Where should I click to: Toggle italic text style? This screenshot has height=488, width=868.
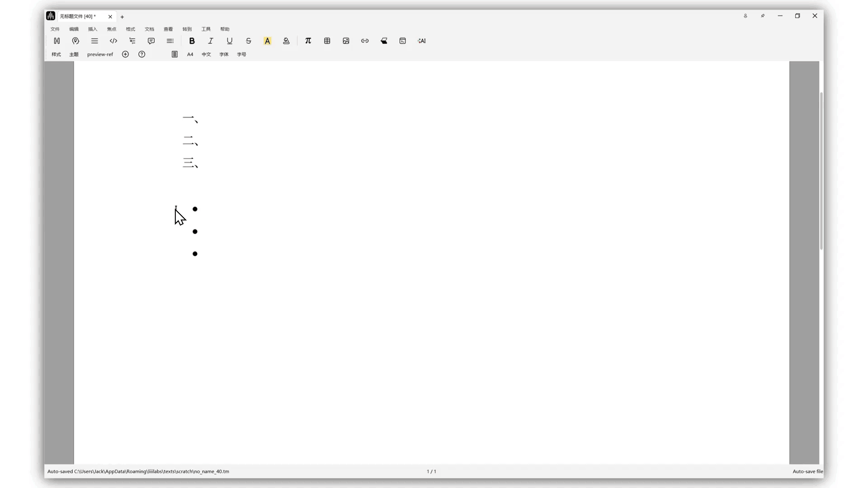(x=211, y=41)
